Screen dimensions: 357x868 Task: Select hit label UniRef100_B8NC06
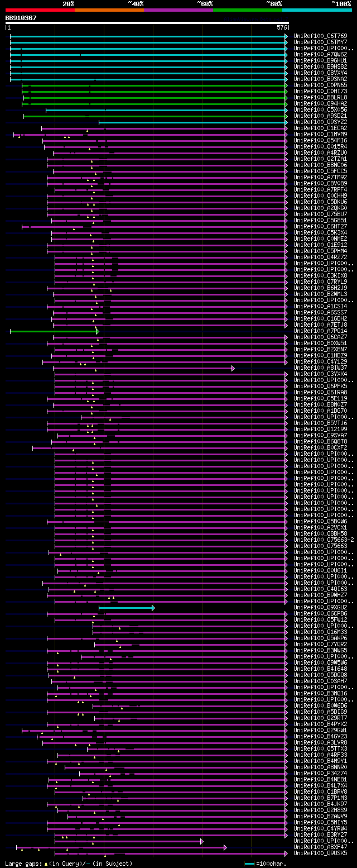pos(320,165)
